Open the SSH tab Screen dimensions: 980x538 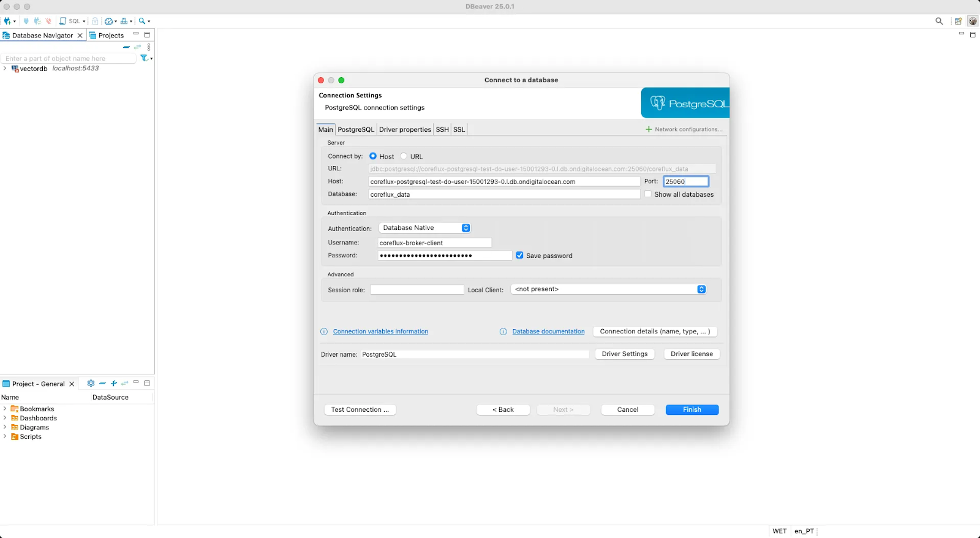pos(442,129)
